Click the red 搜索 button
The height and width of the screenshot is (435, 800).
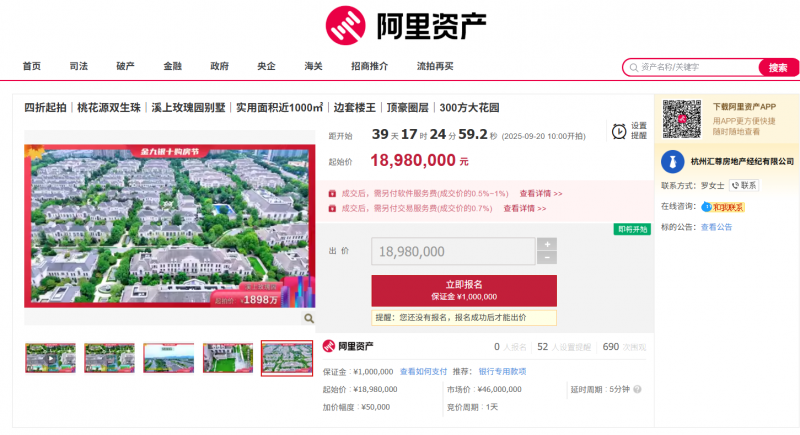tap(778, 67)
